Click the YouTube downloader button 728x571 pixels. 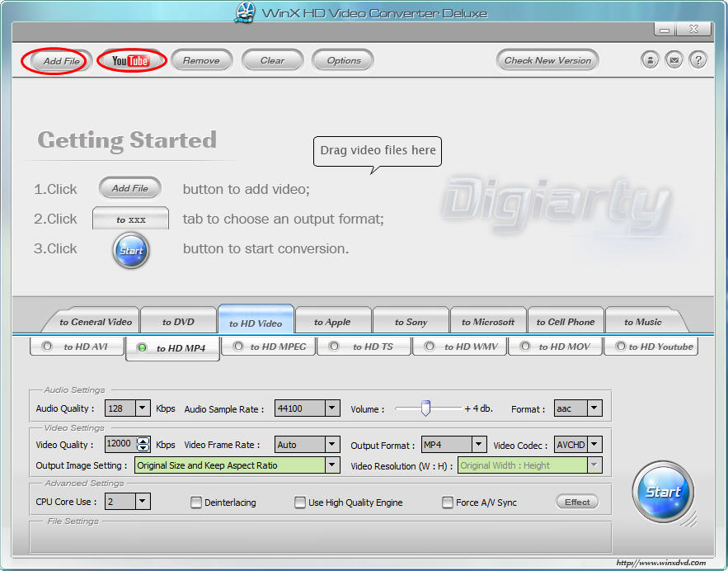(x=131, y=61)
